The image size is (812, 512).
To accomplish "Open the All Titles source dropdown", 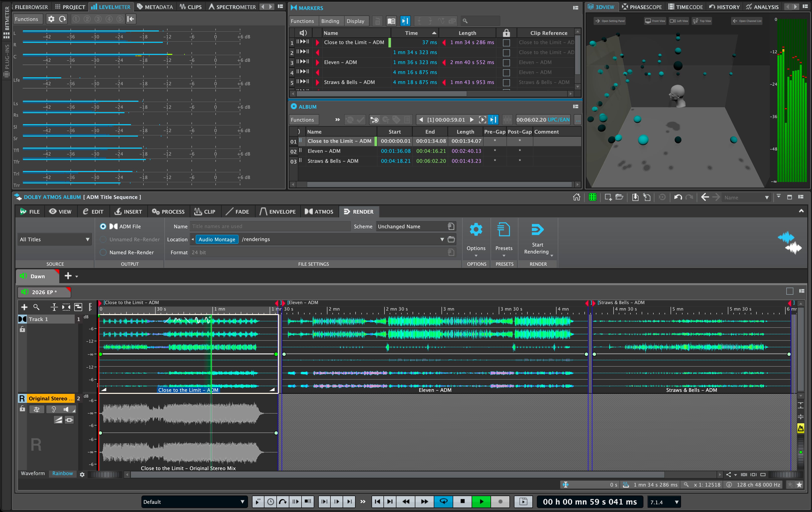I will [x=54, y=239].
